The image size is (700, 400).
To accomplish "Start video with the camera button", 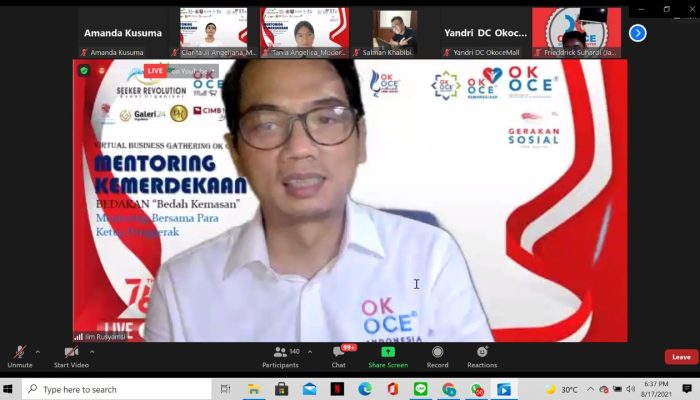I will (71, 357).
